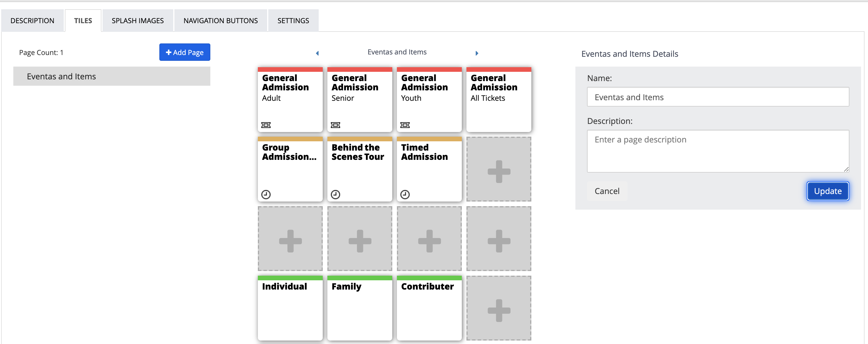Click the red General Admission All Tickets tile
The image size is (868, 344).
click(x=499, y=100)
